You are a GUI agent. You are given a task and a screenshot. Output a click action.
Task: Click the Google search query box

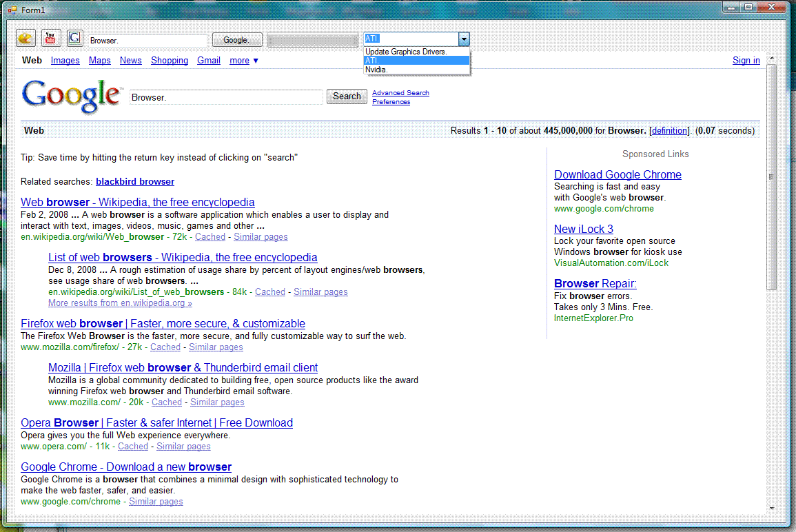[x=226, y=97]
